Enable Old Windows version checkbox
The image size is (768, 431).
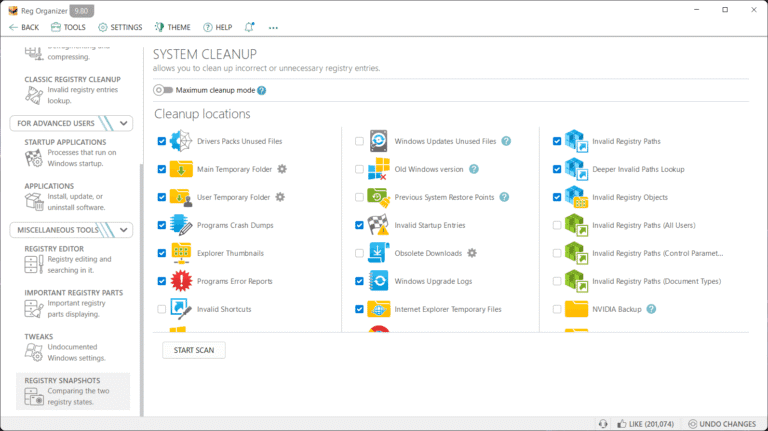pyautogui.click(x=359, y=169)
